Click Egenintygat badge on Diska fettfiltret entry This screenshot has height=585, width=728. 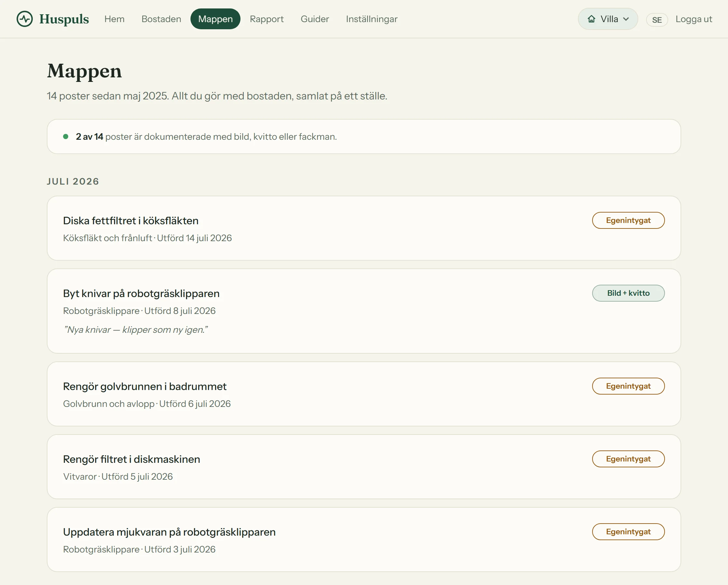629,220
